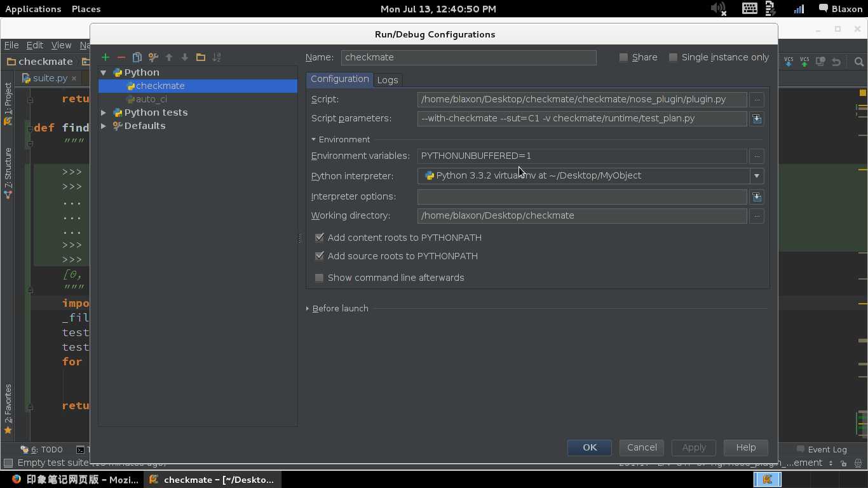
Task: Click the OK button
Action: [x=590, y=447]
